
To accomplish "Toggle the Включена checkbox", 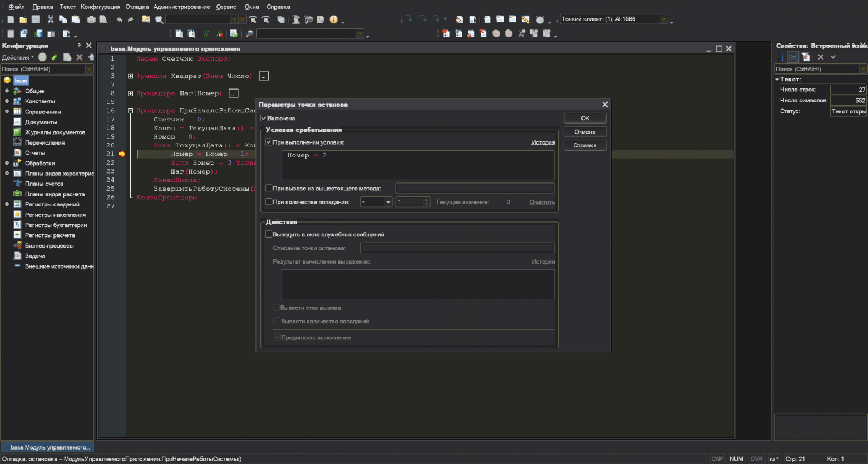I will coord(264,118).
